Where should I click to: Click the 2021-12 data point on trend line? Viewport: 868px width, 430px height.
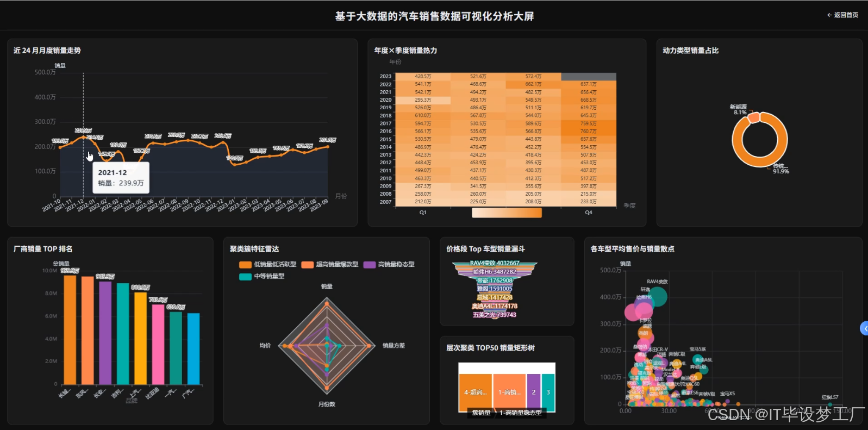click(83, 137)
